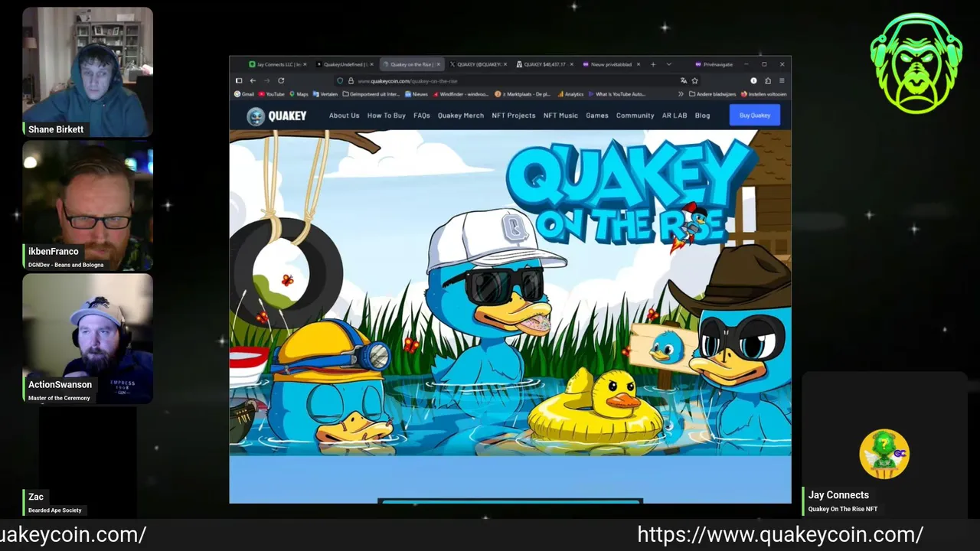Click the Quakey logo in site header
The height and width of the screenshot is (551, 980).
[x=276, y=116]
